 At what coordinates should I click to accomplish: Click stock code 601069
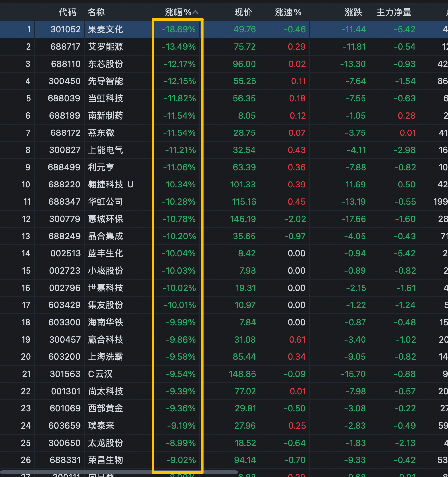[65, 408]
